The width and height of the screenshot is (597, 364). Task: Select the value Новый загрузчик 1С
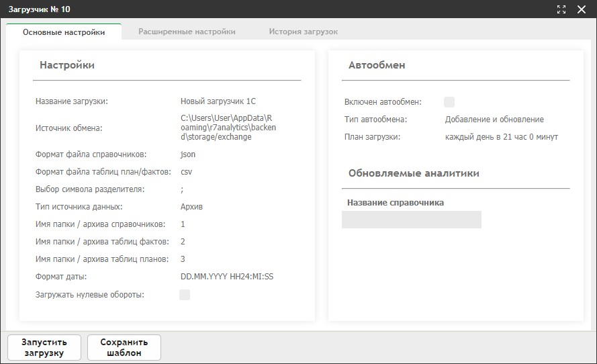coord(218,101)
